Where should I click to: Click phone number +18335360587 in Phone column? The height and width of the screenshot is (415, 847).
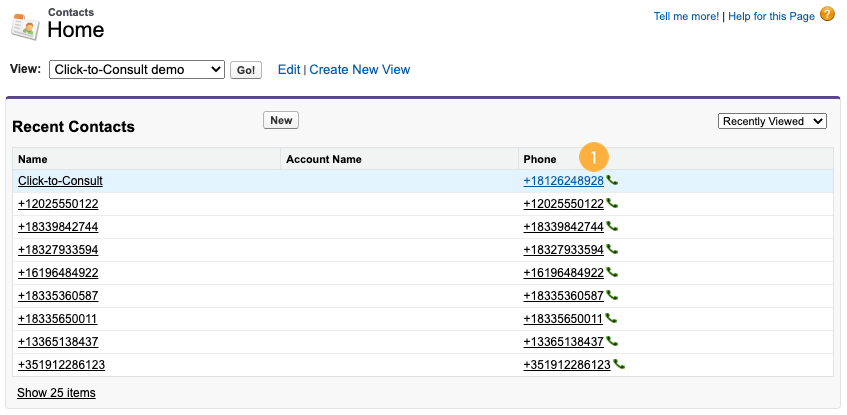click(563, 296)
